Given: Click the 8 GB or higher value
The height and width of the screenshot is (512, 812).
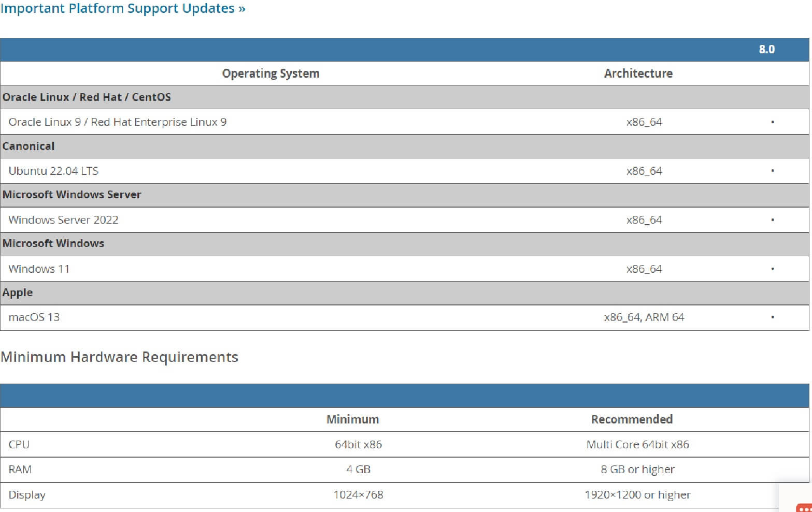Looking at the screenshot, I should coord(638,470).
